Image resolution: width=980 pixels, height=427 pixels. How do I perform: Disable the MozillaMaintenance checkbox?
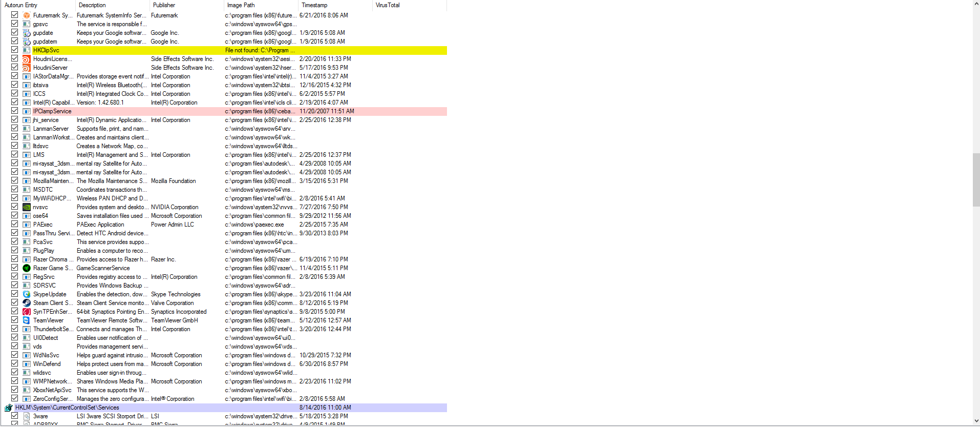point(14,180)
